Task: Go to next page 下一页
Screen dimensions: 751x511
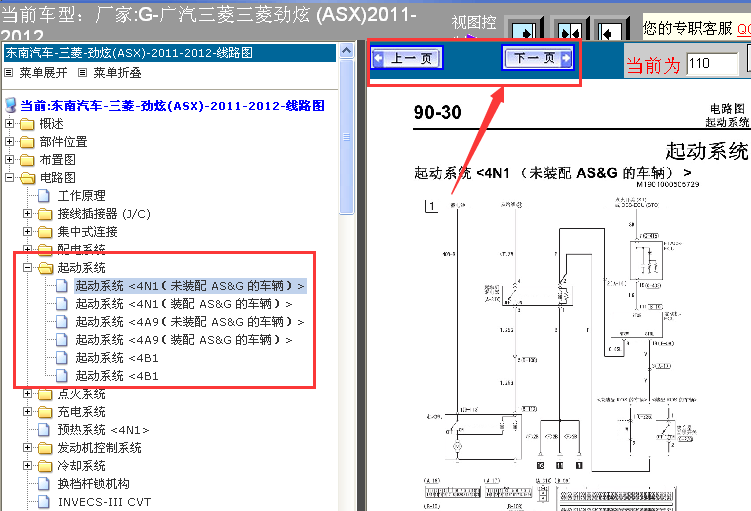Action: click(x=537, y=58)
